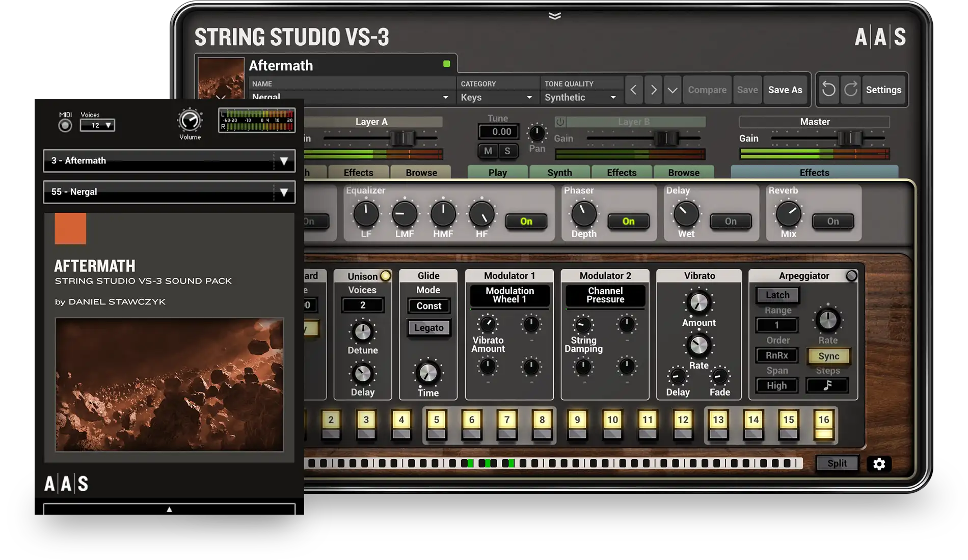Toggle the Equalizer On switch
This screenshot has width=968, height=560.
point(526,221)
